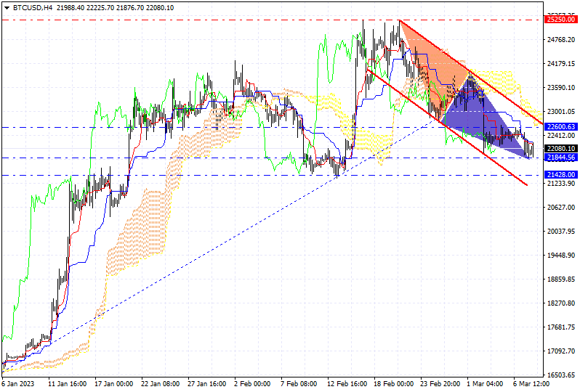Click the 18270.80 price axis value
Image resolution: width=580 pixels, height=392 pixels.
click(x=562, y=303)
